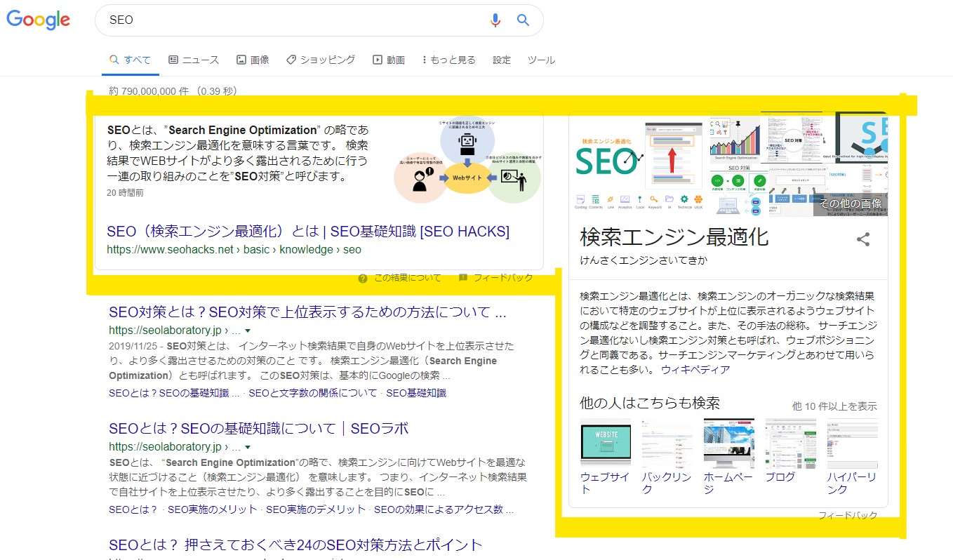Click the blue magnifier search button
The width and height of the screenshot is (953, 560).
(523, 20)
